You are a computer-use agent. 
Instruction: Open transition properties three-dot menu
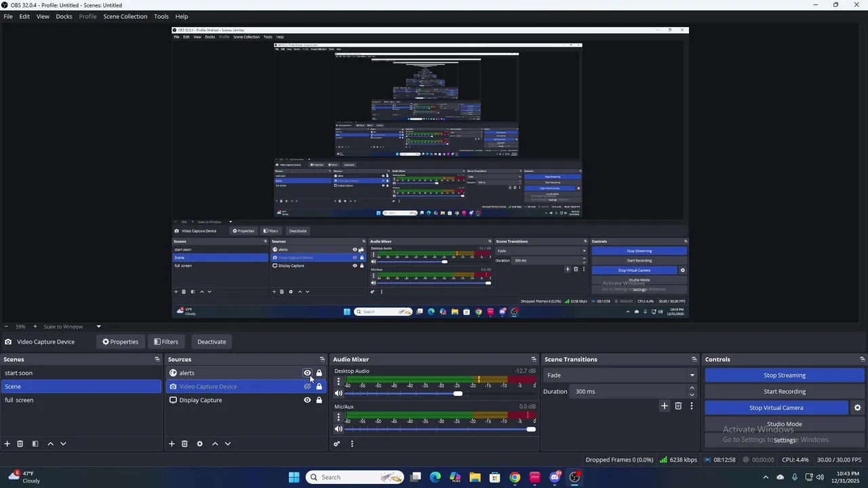coord(692,406)
